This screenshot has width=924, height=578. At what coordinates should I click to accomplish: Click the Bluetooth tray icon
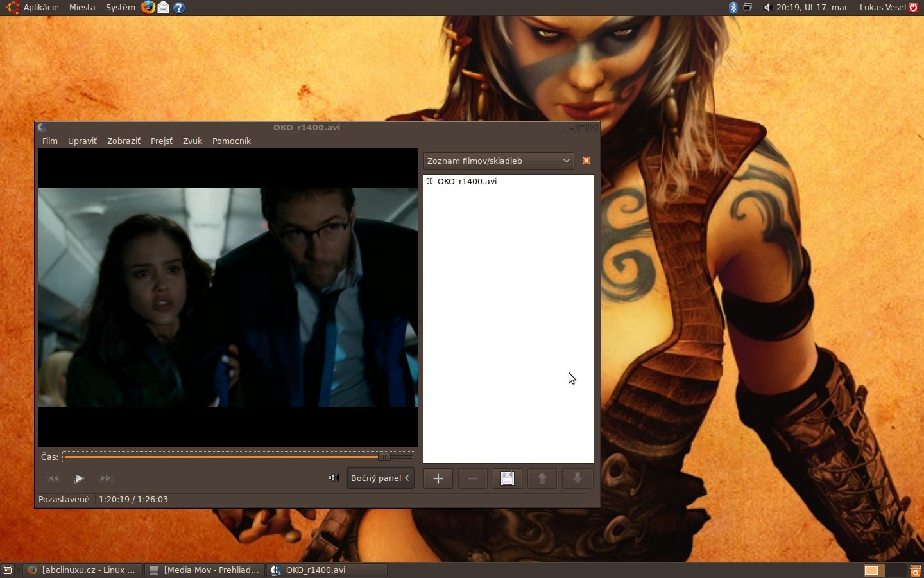click(733, 8)
